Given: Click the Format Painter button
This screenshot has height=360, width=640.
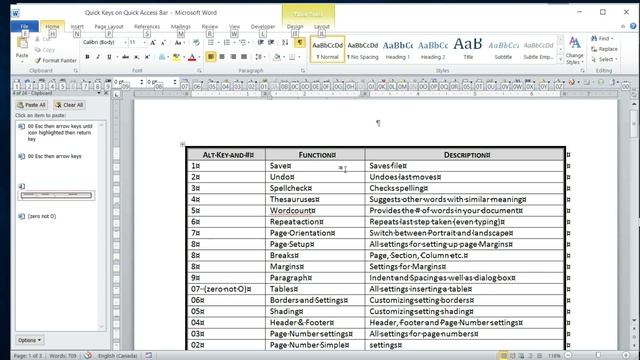Looking at the screenshot, I should [x=56, y=60].
